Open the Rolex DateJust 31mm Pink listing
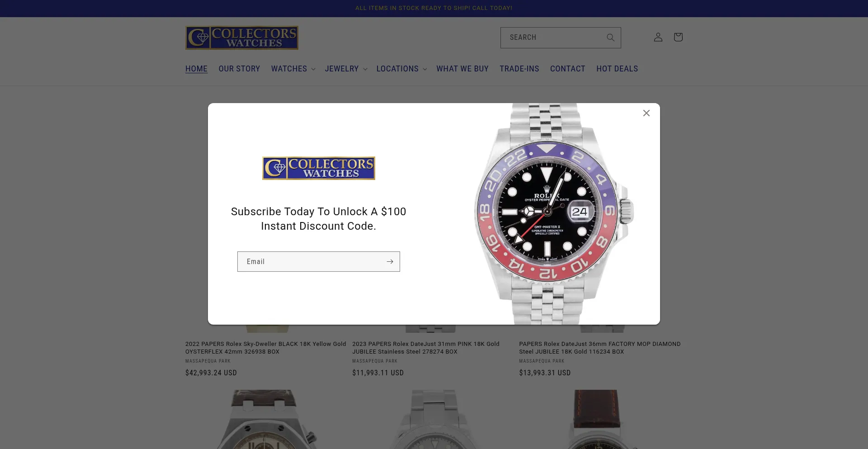This screenshot has height=449, width=868. coord(426,348)
